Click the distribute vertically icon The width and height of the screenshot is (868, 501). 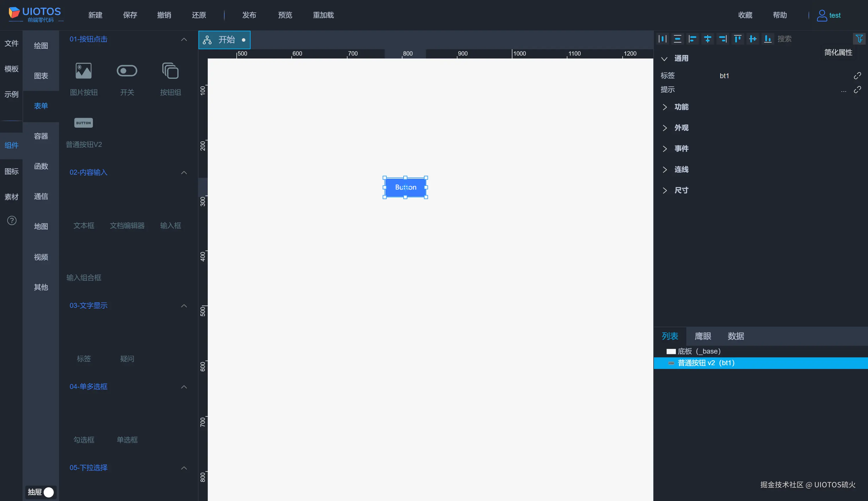tap(678, 39)
